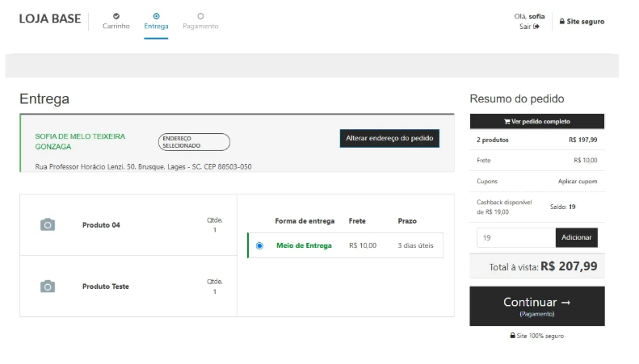This screenshot has height=364, width=639.
Task: Click the Resumo do pedido heading
Action: tap(517, 98)
